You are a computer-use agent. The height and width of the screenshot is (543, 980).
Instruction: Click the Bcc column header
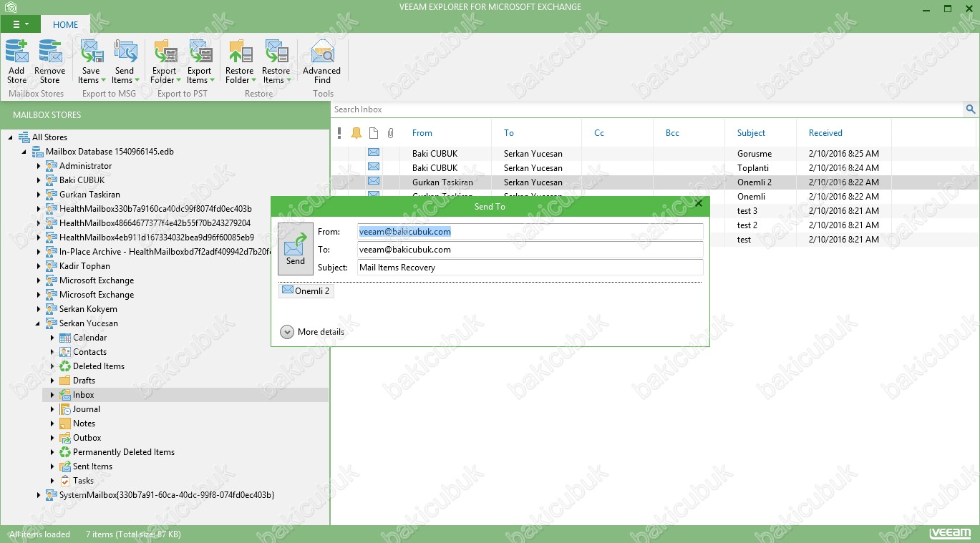click(x=672, y=133)
